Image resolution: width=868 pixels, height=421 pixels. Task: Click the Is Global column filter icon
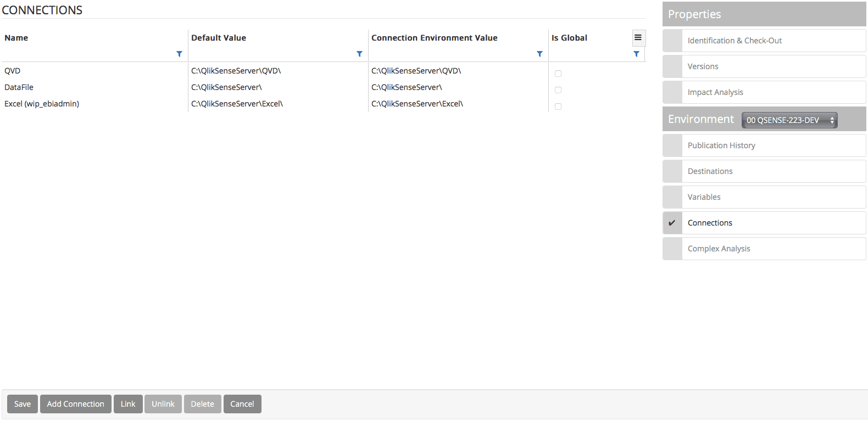point(636,54)
